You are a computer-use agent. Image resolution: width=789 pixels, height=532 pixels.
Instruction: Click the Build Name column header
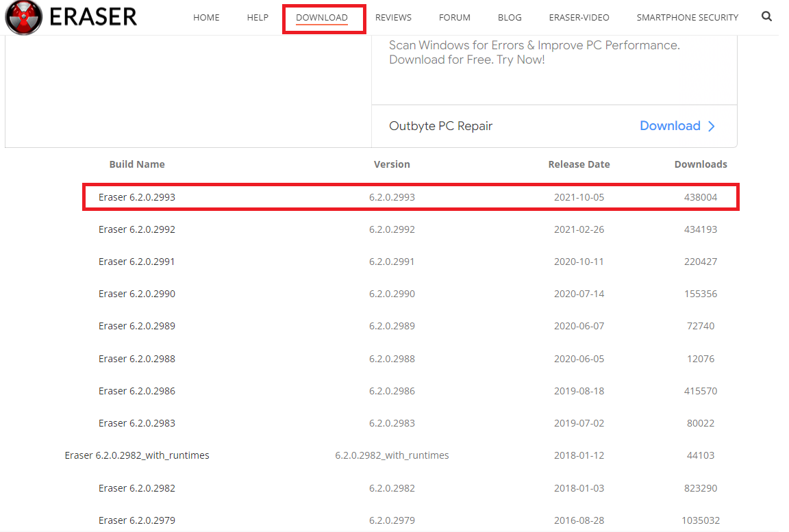[x=137, y=164]
